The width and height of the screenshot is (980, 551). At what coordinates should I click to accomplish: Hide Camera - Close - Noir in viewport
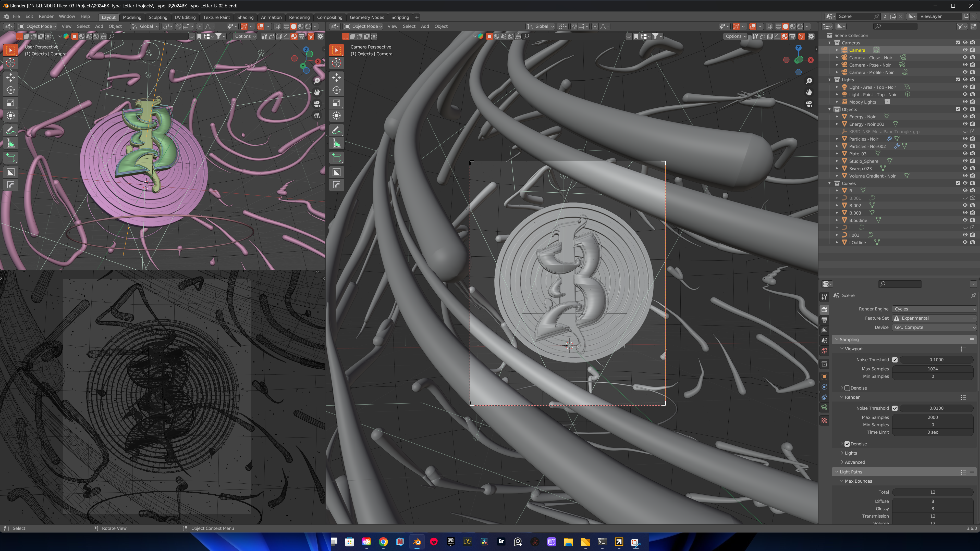965,57
